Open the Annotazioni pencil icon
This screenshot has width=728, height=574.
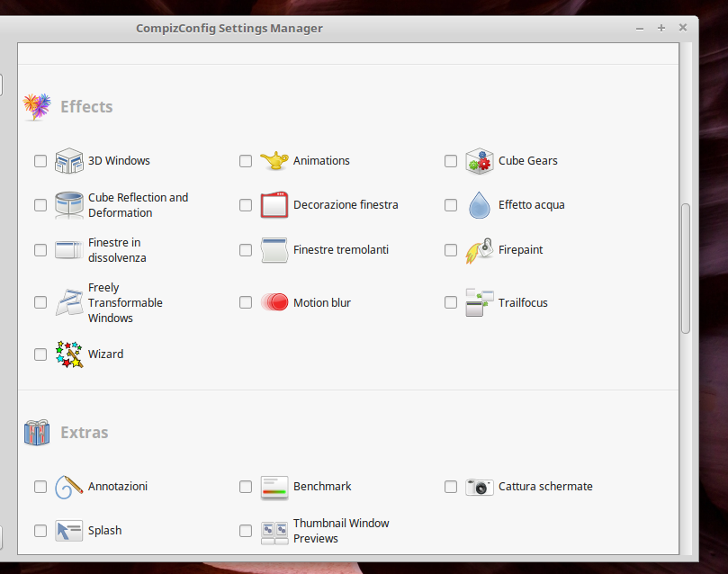tap(69, 487)
